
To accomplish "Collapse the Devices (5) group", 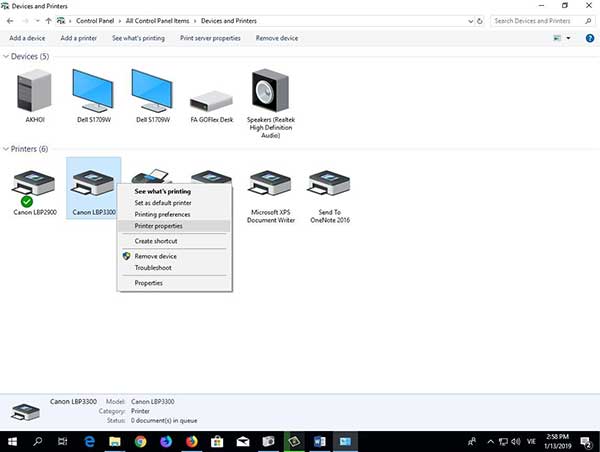I will pos(6,56).
